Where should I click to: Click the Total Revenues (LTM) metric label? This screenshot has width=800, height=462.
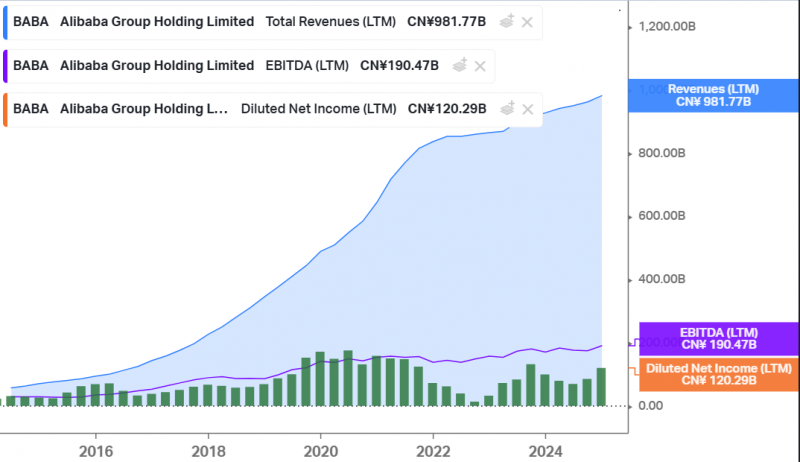coord(331,22)
